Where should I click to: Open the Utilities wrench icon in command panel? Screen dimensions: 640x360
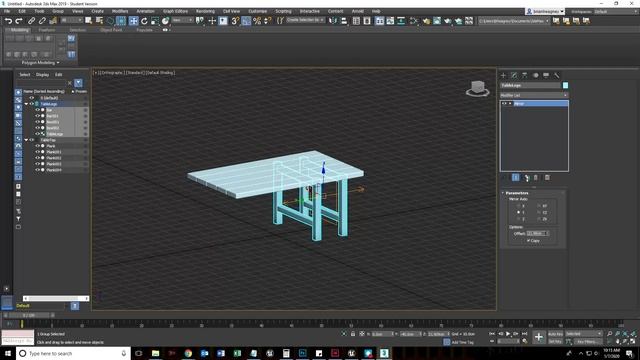[556, 76]
